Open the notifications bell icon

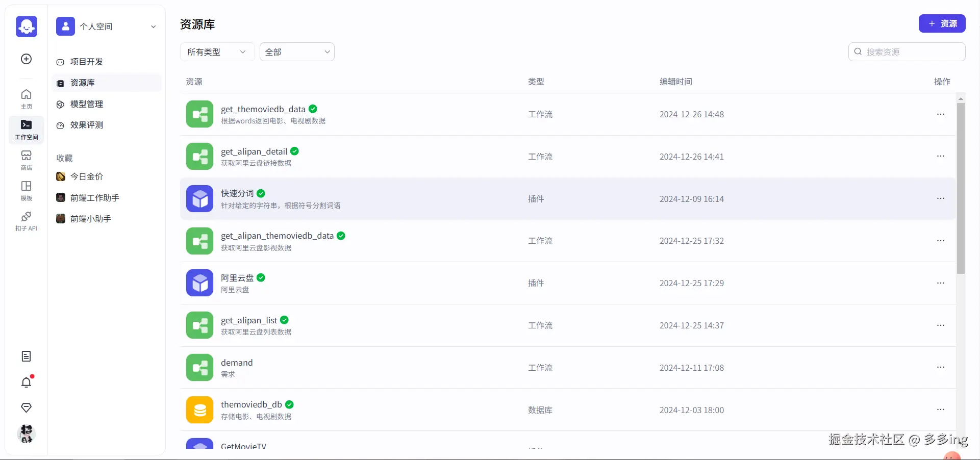click(27, 382)
